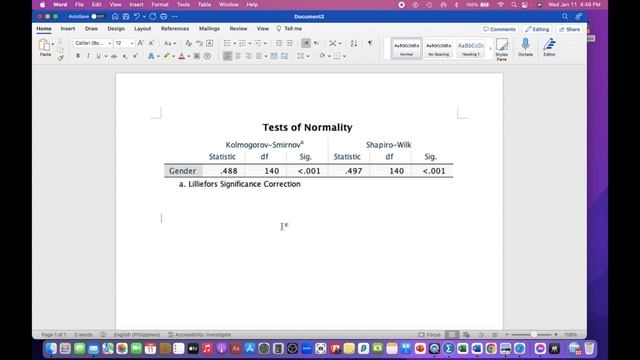This screenshot has width=640, height=360.
Task: Search in document magnifier icon
Action: 565,16
